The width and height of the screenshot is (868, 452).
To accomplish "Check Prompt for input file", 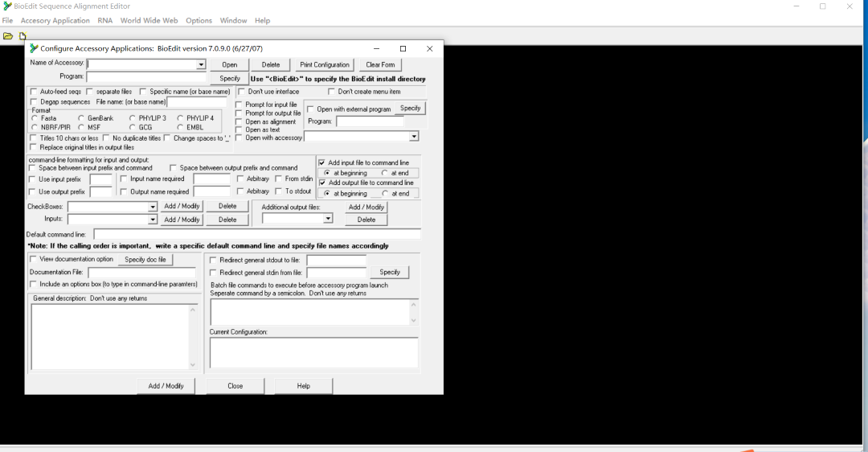I will pos(240,105).
